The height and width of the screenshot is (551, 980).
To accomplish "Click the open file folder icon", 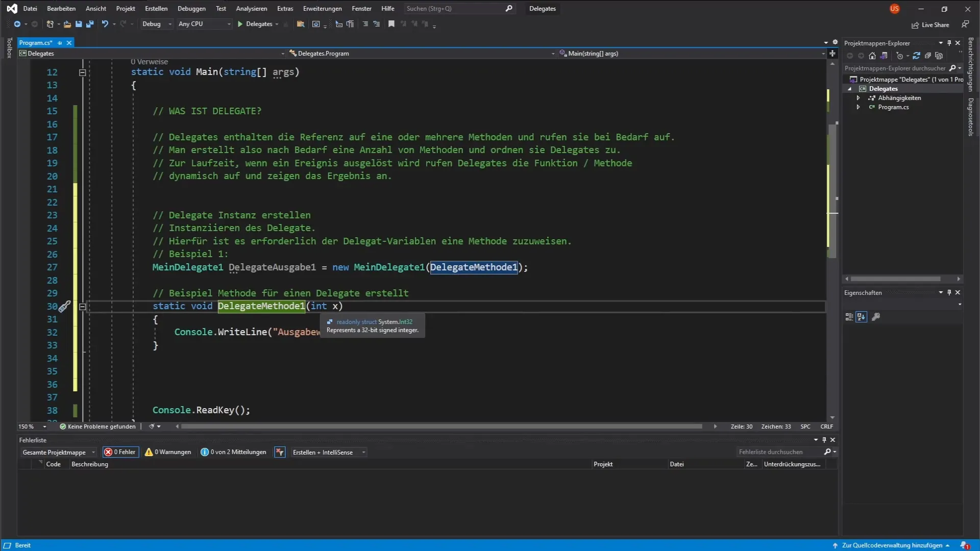I will 67,24.
